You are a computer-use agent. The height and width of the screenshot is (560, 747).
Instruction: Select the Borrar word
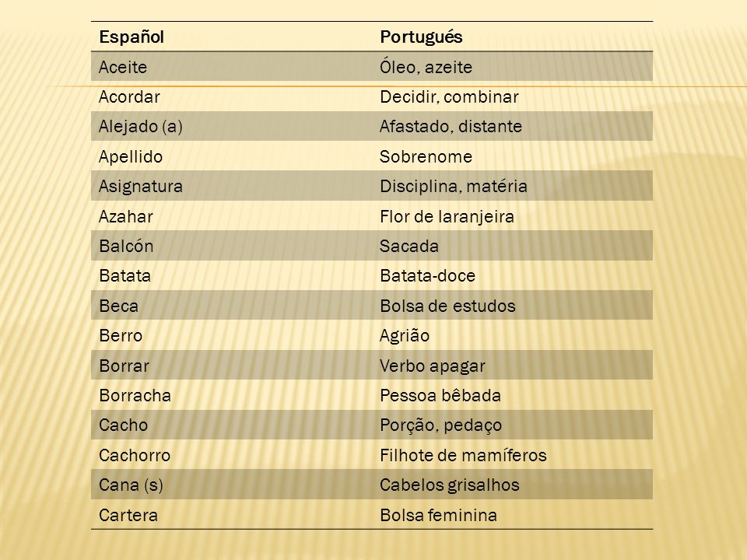pos(124,366)
